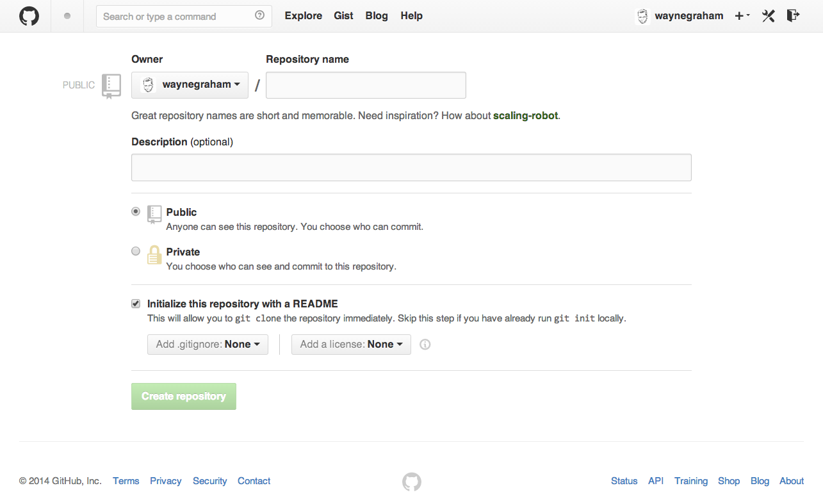
Task: Click the public repository book icon
Action: (x=112, y=85)
